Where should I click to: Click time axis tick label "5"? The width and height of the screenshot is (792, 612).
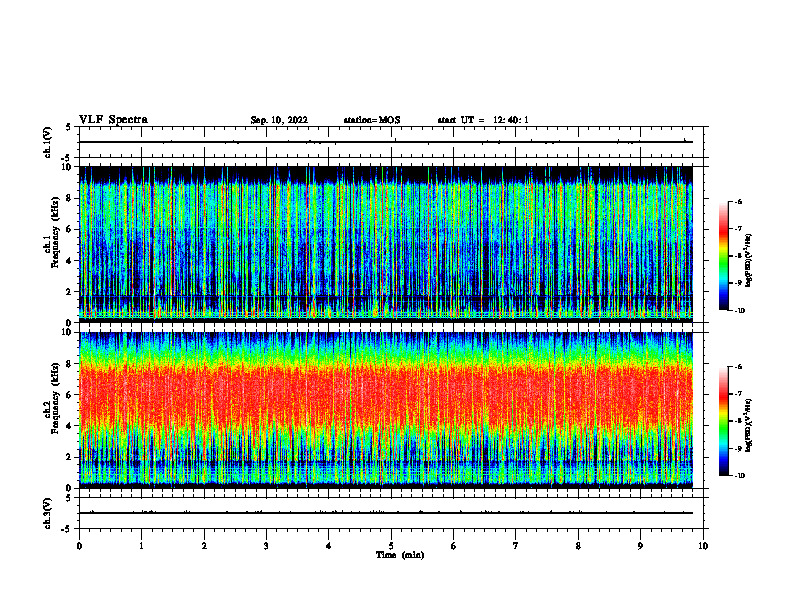click(x=391, y=546)
